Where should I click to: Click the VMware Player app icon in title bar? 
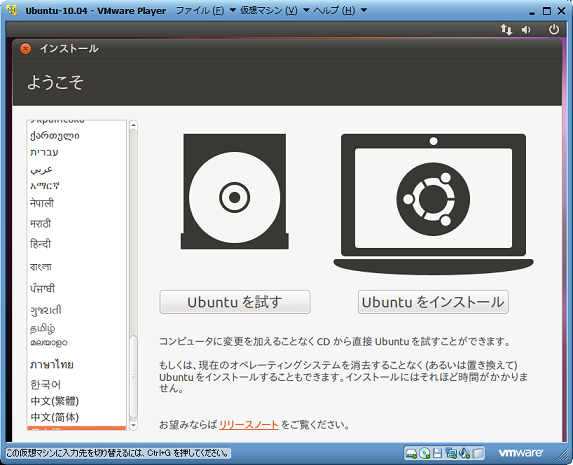[12, 11]
